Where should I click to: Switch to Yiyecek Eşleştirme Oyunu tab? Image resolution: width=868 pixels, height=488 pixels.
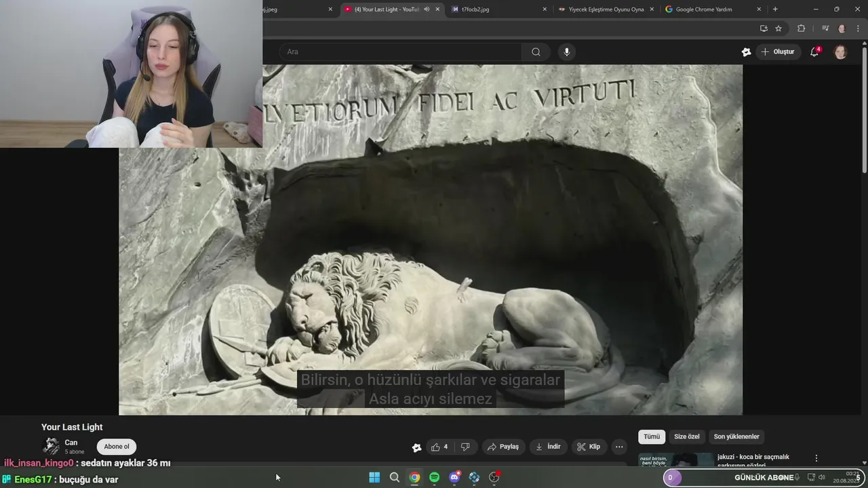(606, 9)
